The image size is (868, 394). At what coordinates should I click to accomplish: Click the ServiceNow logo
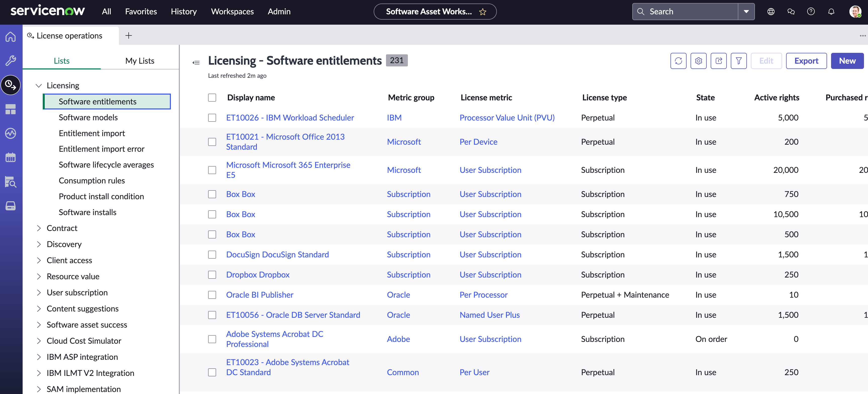click(x=47, y=11)
